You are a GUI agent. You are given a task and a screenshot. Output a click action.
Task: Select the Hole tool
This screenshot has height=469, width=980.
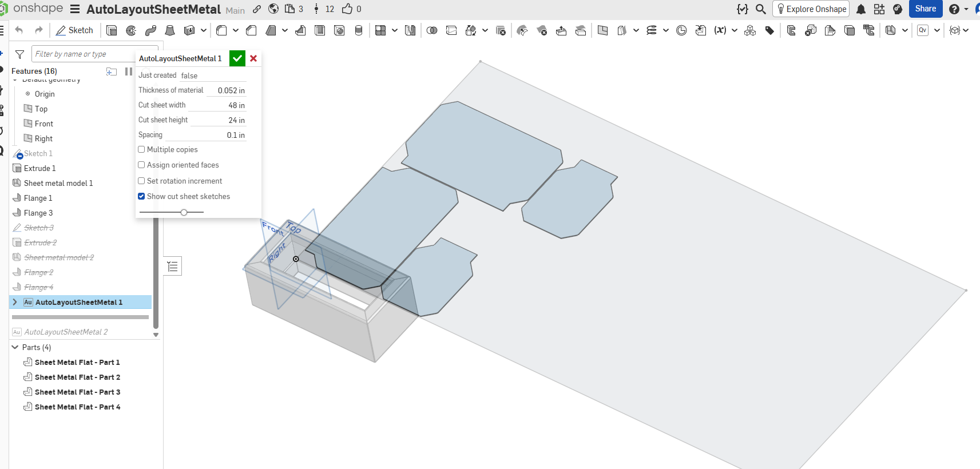[339, 30]
